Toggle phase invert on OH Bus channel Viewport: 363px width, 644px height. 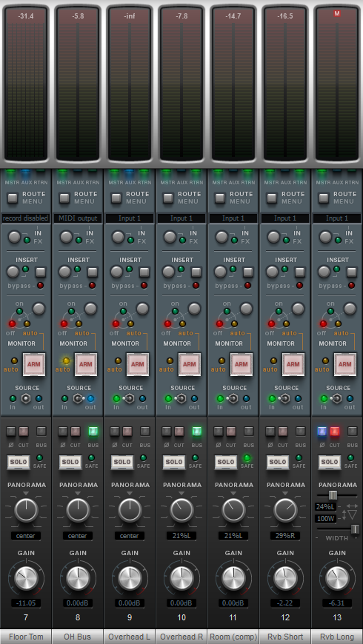63,432
